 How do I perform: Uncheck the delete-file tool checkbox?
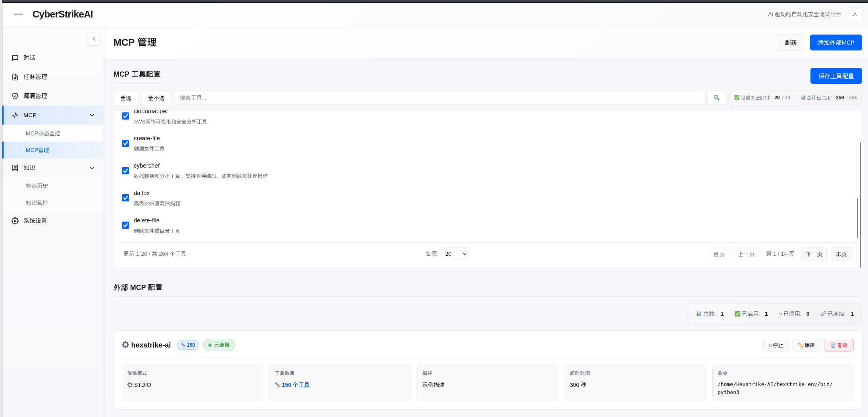(125, 225)
